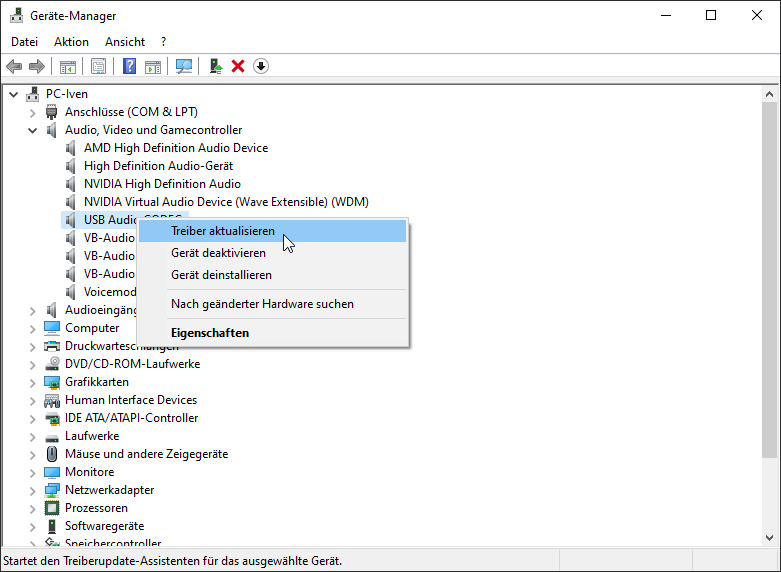
Task: Click the red X uninstall device icon
Action: [238, 66]
